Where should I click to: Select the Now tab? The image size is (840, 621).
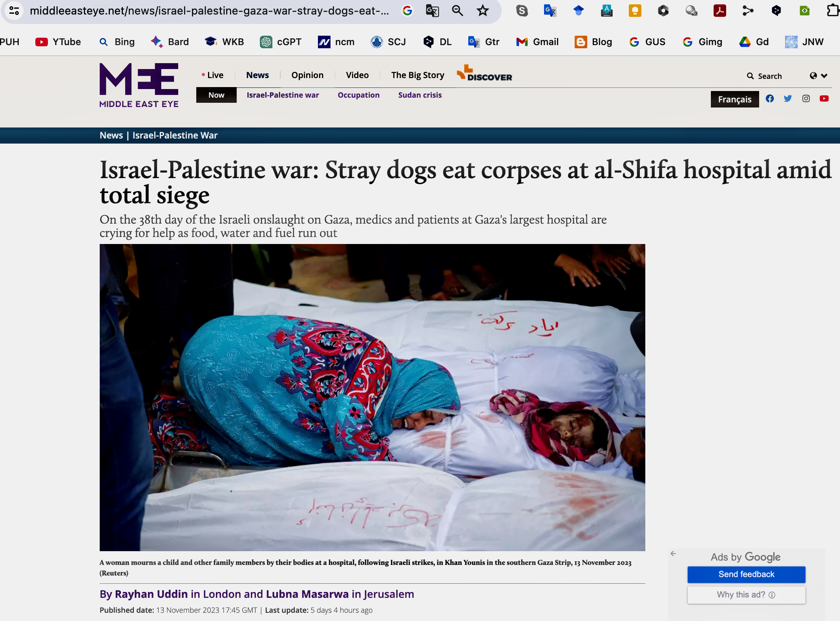(216, 95)
